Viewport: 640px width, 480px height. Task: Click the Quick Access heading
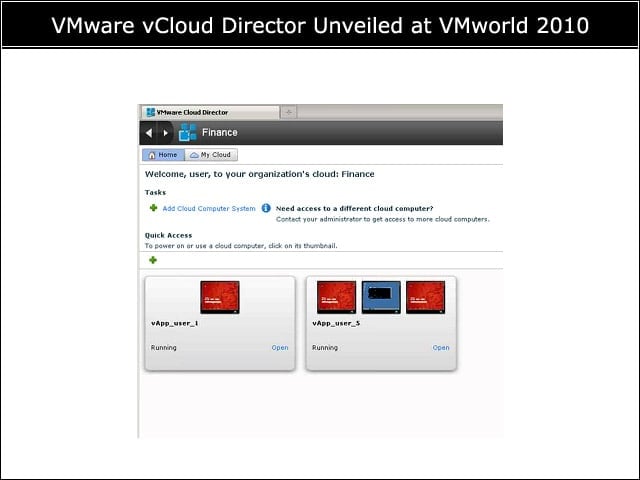click(168, 236)
